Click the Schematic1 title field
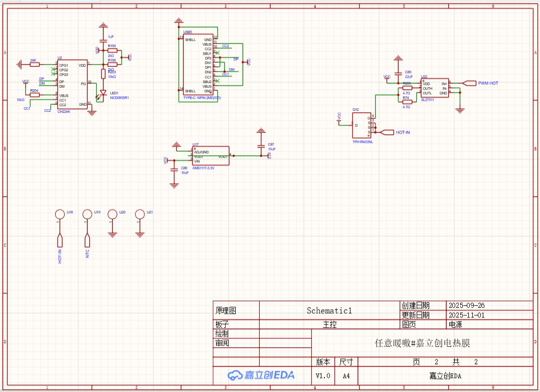540x392 pixels. pos(329,310)
